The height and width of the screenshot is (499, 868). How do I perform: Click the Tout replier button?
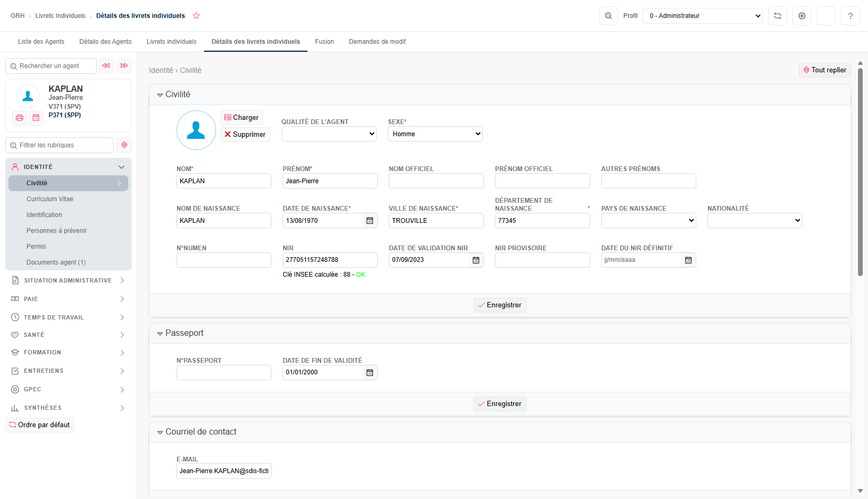click(825, 70)
